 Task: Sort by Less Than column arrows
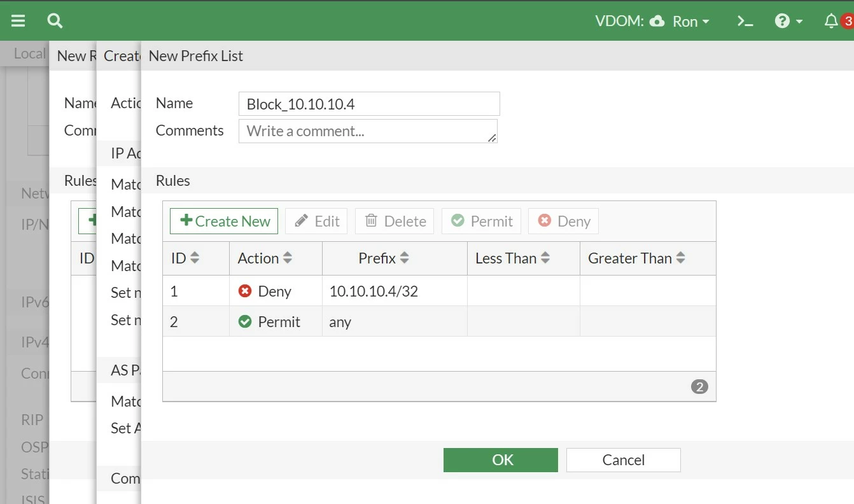[x=545, y=258]
